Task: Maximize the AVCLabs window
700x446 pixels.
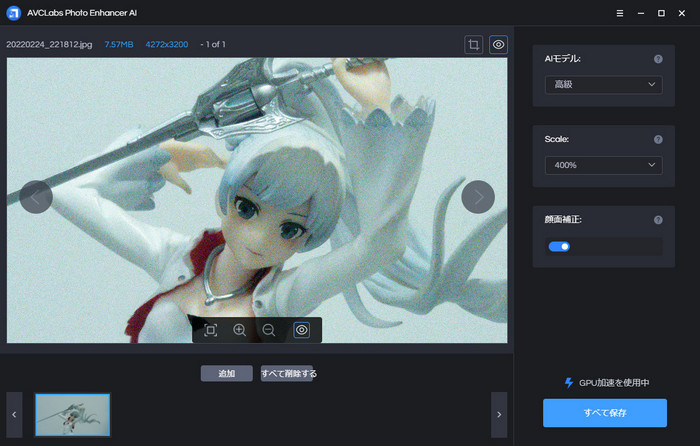Action: tap(661, 13)
